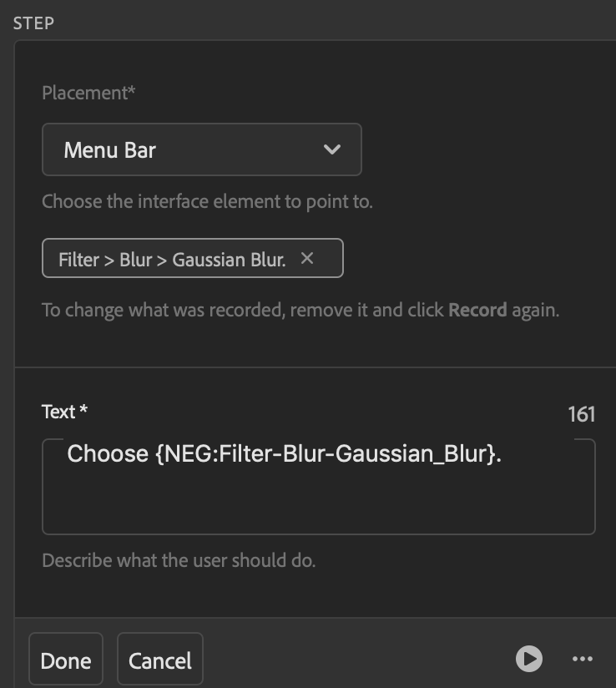The width and height of the screenshot is (616, 688).
Task: Open the Placement dropdown showing Menu Bar
Action: pyautogui.click(x=201, y=149)
